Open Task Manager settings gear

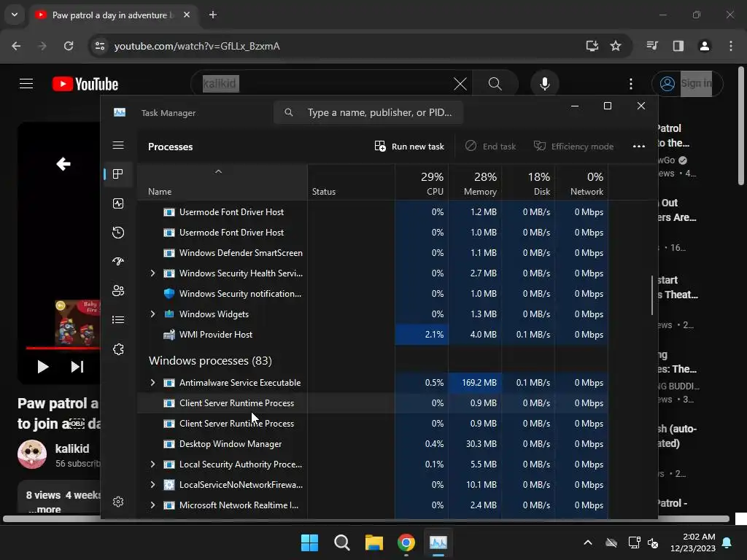tap(118, 502)
